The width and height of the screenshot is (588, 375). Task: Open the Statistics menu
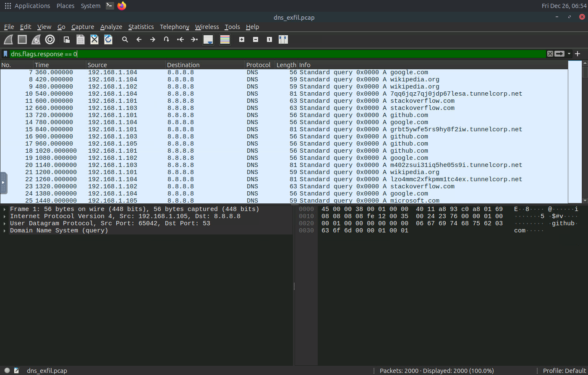(x=141, y=27)
